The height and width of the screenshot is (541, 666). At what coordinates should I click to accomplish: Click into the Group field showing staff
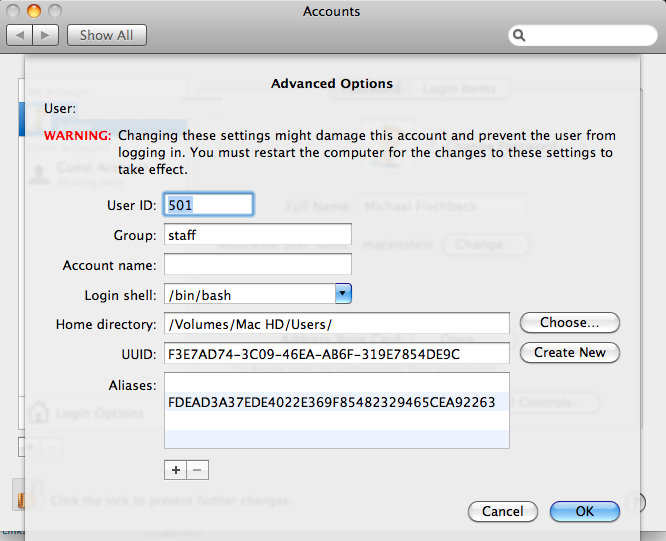pos(257,235)
